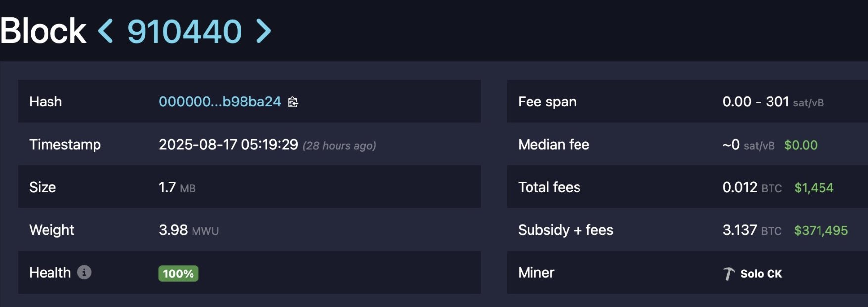Click the median fee $0.00 amount
868x307 pixels.
tap(801, 145)
